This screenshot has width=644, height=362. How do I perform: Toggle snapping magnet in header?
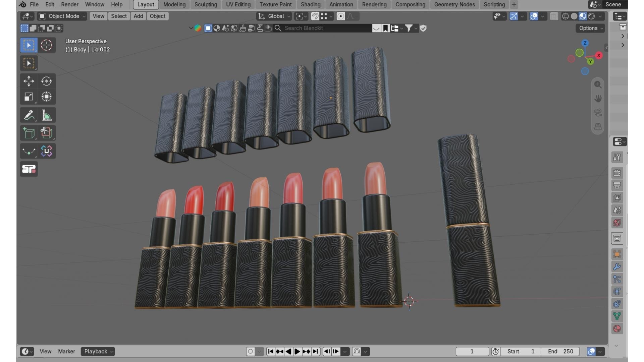pos(315,16)
